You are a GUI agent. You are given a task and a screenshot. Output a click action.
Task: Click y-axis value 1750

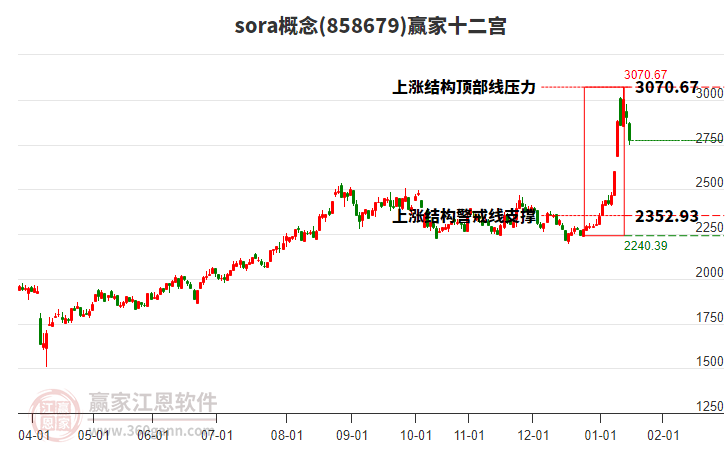tap(709, 317)
